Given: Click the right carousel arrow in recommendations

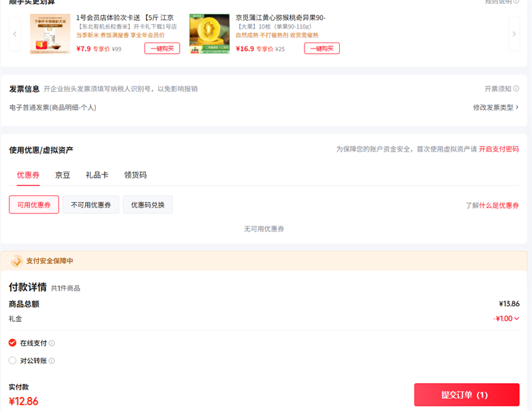Looking at the screenshot, I should coord(513,34).
